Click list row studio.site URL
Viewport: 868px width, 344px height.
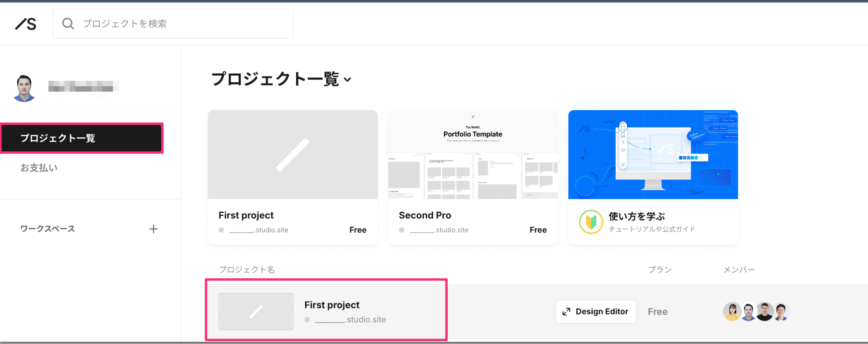[350, 320]
